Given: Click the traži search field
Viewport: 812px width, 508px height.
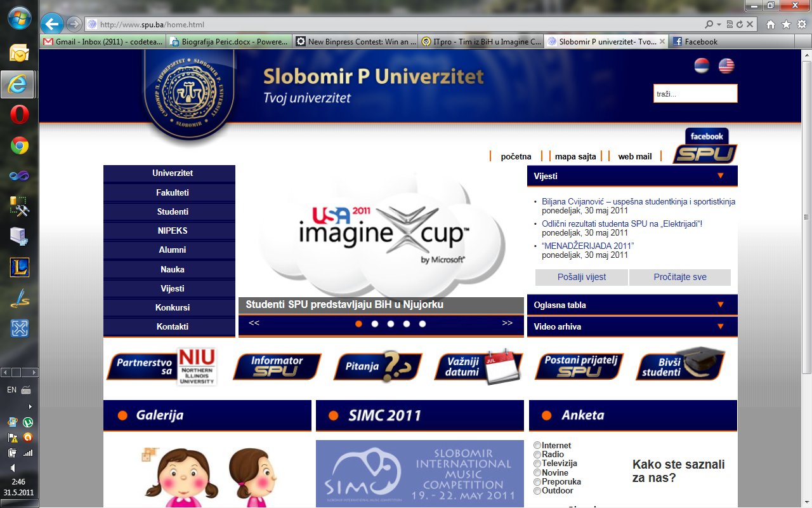Looking at the screenshot, I should (x=695, y=93).
